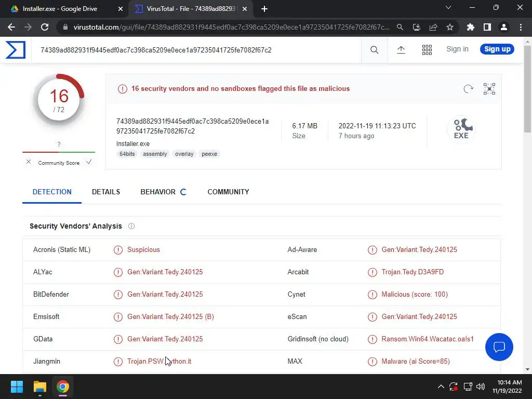
Task: Click the Trojan.Tedy.D3A9FD detection text
Action: pyautogui.click(x=413, y=272)
